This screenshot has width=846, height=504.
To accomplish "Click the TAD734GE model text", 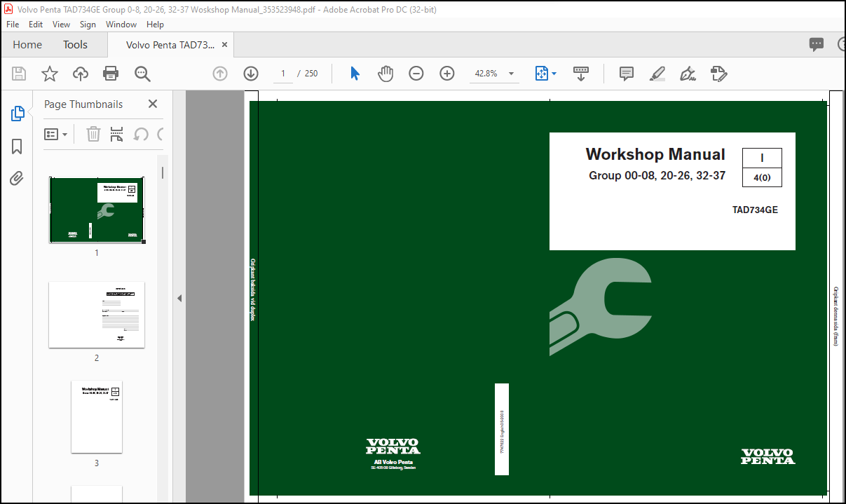I will (755, 210).
